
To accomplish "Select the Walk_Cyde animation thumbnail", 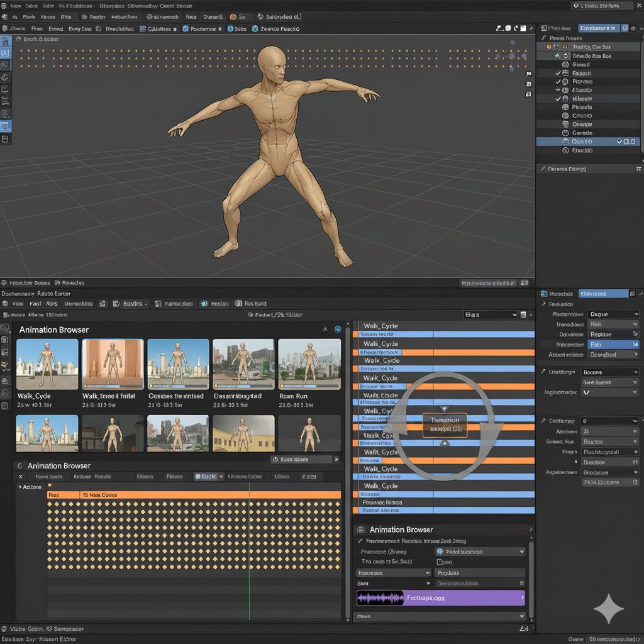I will [47, 364].
